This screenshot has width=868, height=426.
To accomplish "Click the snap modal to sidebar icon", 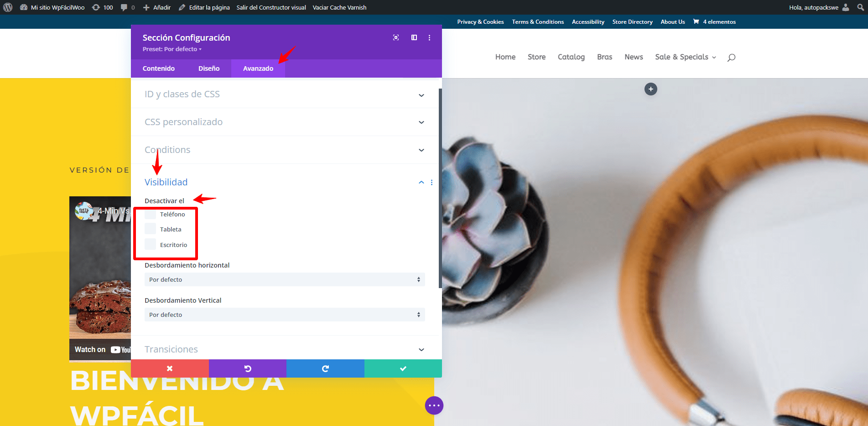I will (x=414, y=37).
